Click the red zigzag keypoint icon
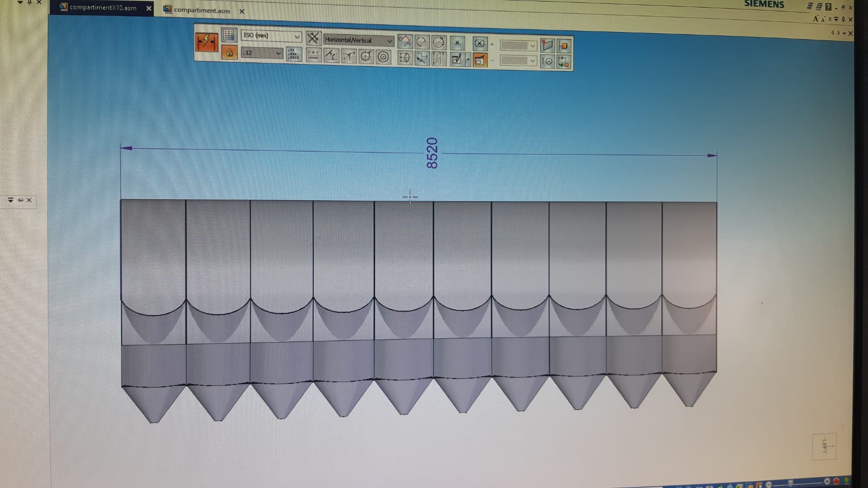This screenshot has width=868, height=488. (404, 41)
